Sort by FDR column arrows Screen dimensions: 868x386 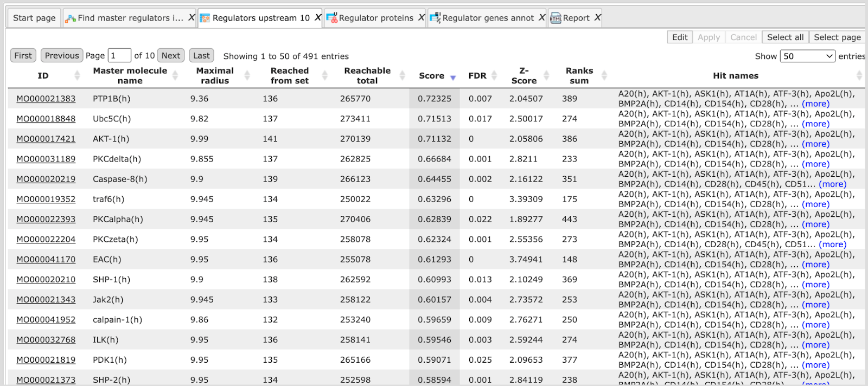pos(494,75)
